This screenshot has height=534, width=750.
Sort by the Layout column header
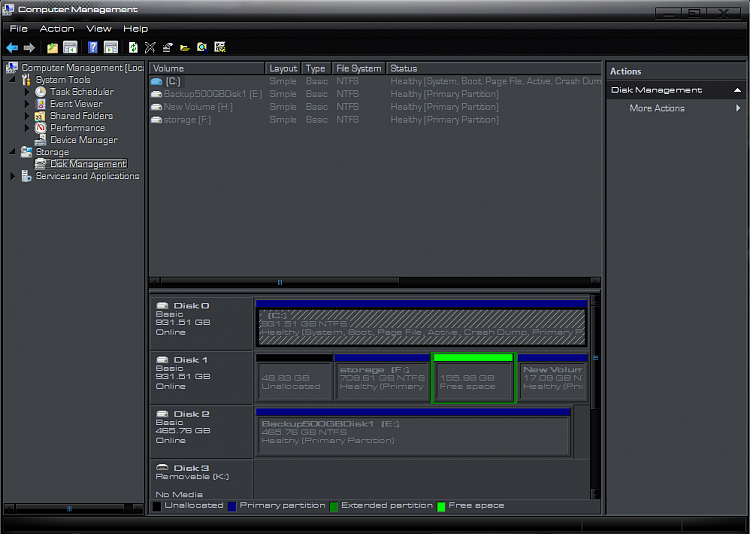[x=283, y=68]
